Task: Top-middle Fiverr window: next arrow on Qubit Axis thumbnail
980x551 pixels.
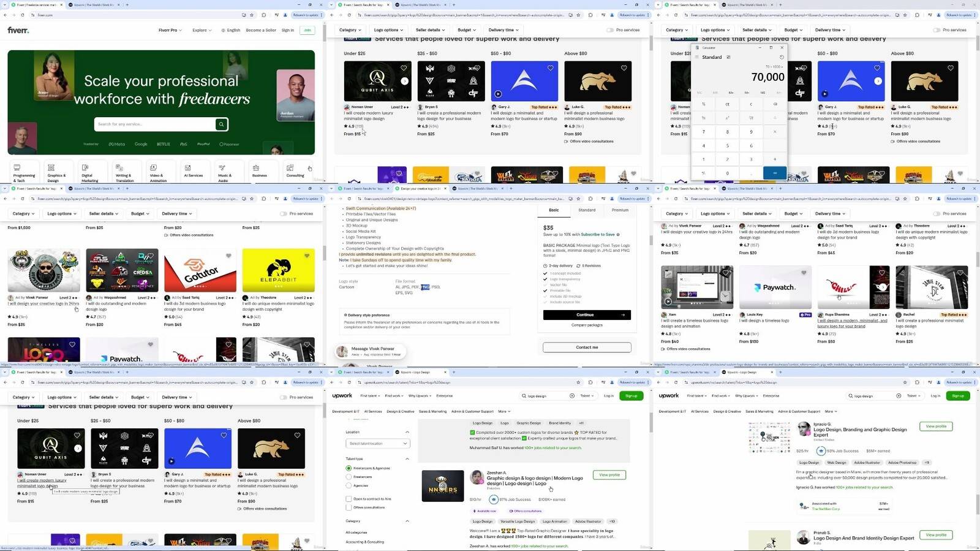Action: [405, 81]
